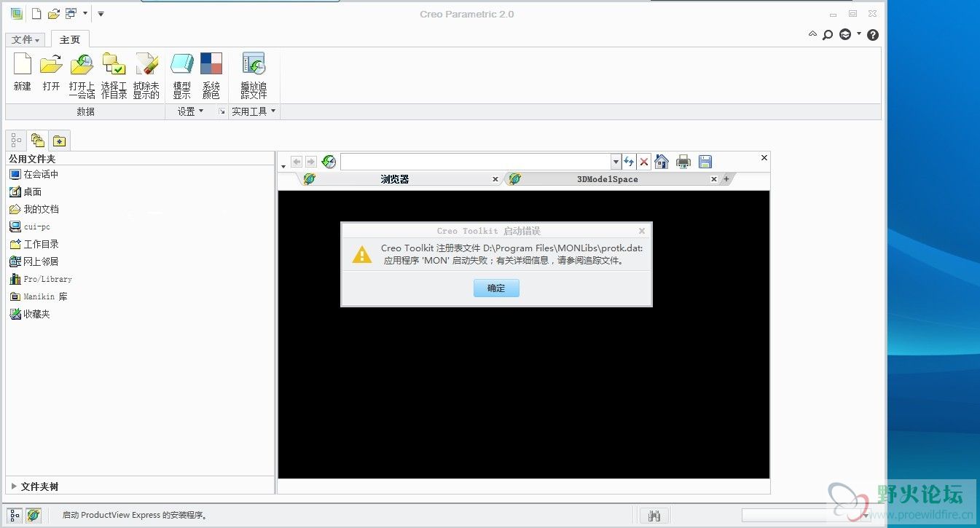Open Customize Quick Access Toolbar dropdown
The height and width of the screenshot is (528, 980).
(101, 14)
